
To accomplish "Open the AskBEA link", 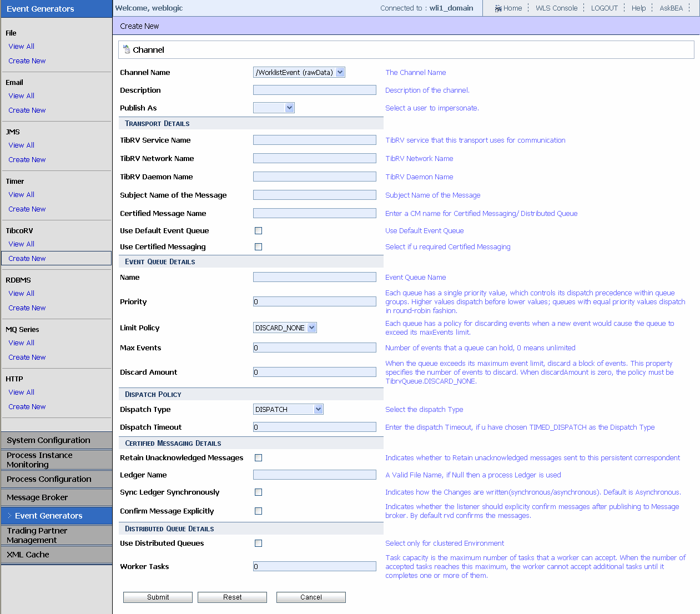I will pyautogui.click(x=671, y=8).
